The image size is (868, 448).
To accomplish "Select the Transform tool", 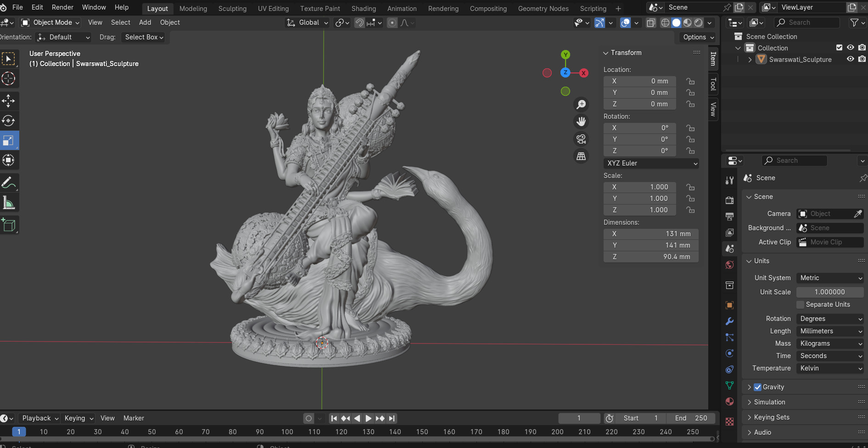I will (9, 160).
